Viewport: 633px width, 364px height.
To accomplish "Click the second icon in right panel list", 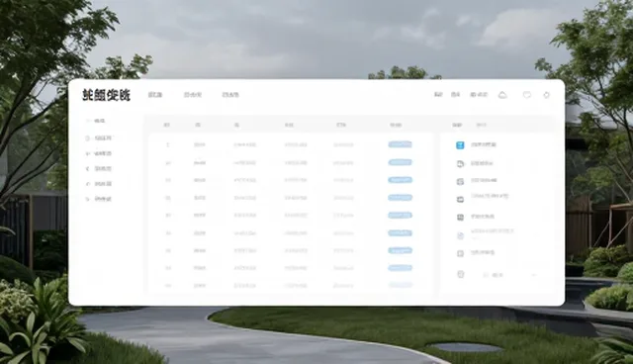I will point(460,163).
